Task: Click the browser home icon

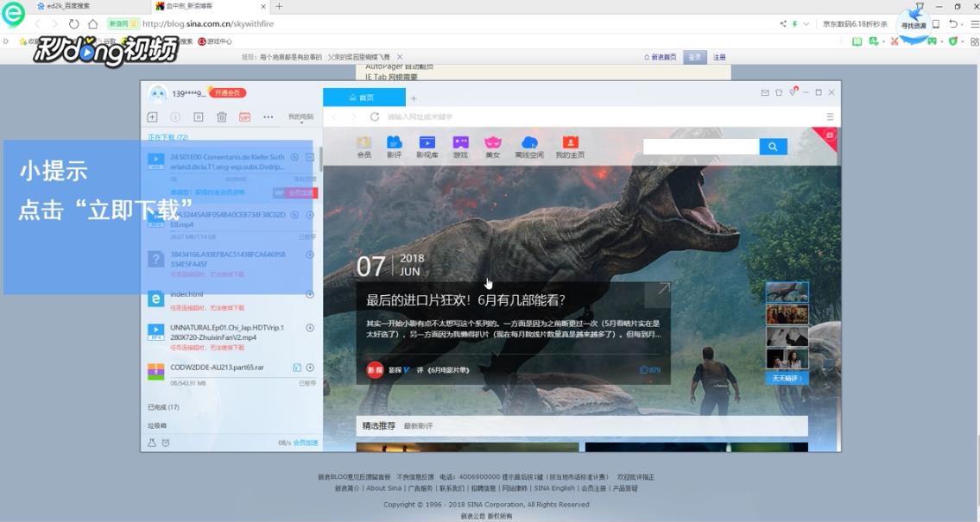Action: coord(92,24)
